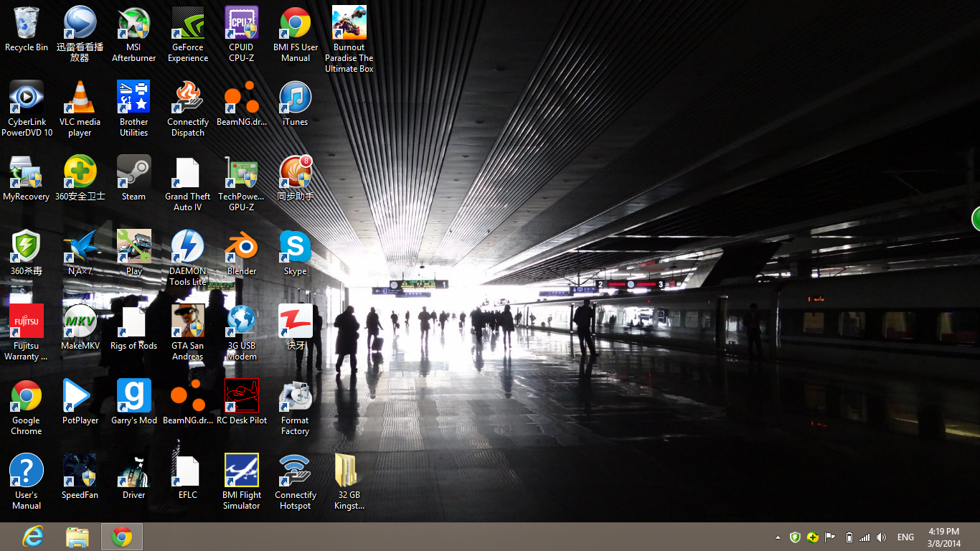Open the VLC media player shortcut
Image resolution: width=980 pixels, height=551 pixels.
point(80,98)
